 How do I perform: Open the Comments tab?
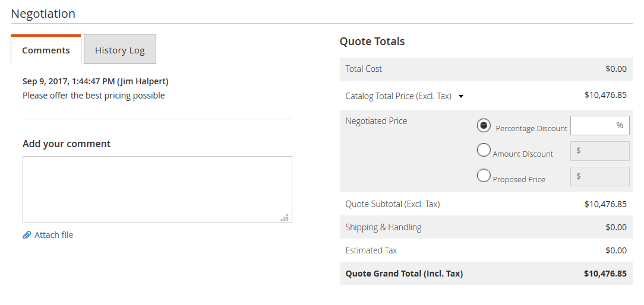tap(46, 50)
